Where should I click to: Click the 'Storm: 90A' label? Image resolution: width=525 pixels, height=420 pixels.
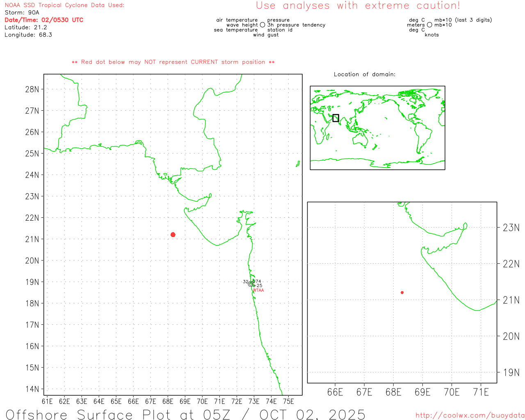point(22,13)
